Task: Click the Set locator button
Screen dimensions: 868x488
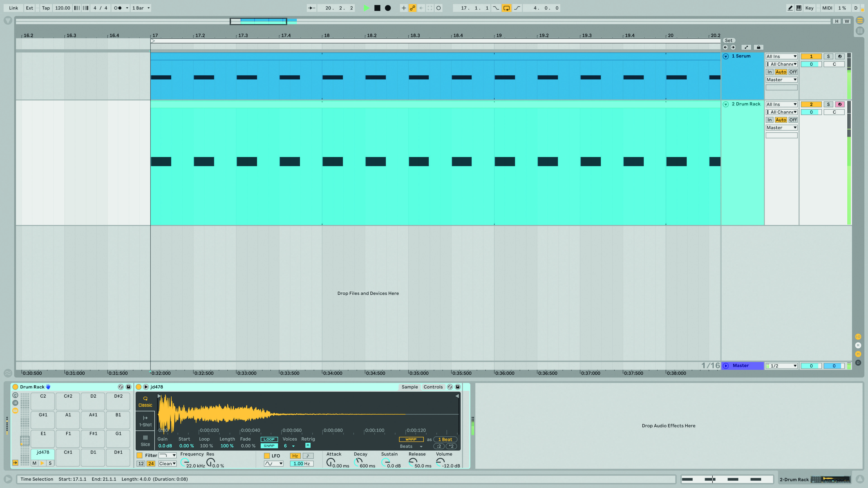Action: 729,40
